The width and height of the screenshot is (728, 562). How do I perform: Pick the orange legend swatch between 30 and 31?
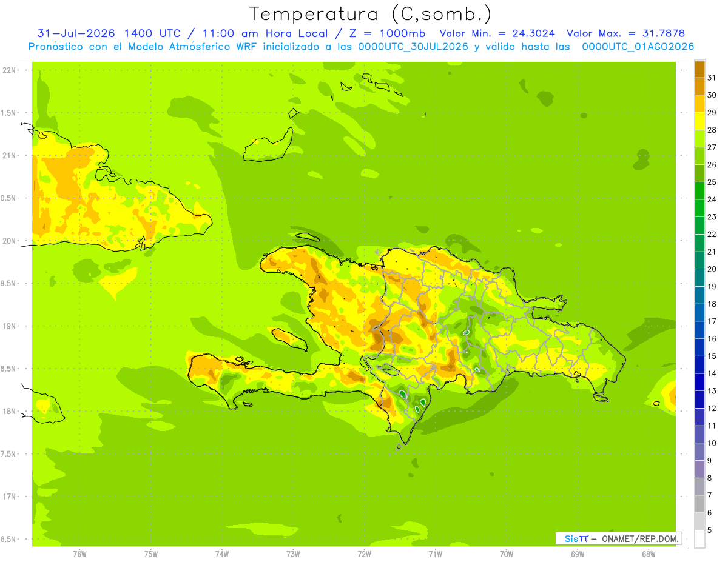(699, 86)
